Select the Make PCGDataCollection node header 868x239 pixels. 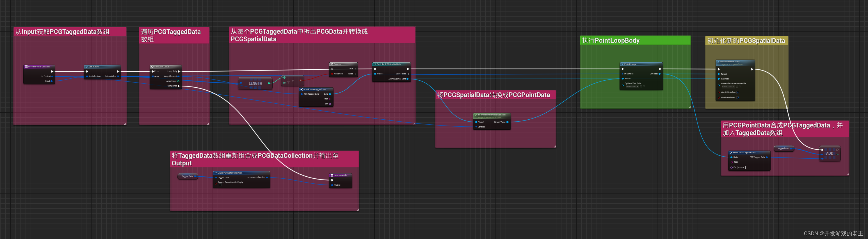pos(242,173)
